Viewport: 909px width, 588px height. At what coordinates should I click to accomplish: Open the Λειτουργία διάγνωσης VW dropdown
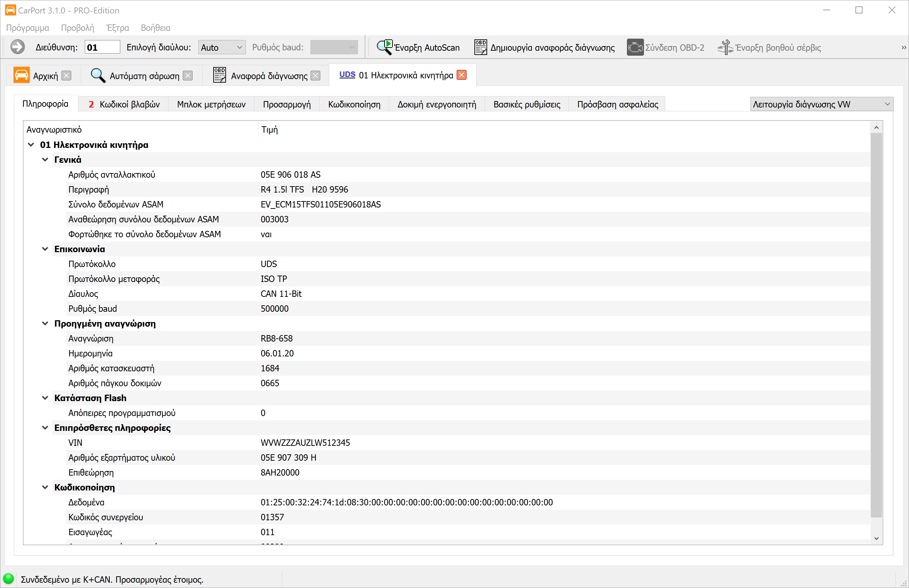(821, 104)
